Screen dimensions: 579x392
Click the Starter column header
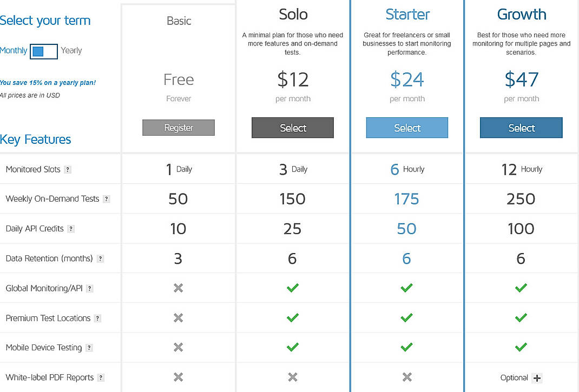pos(407,15)
